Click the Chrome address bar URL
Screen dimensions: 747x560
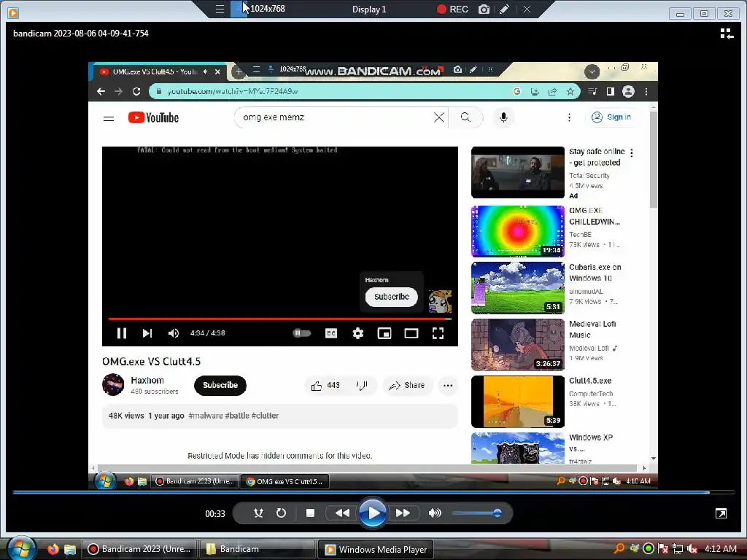click(233, 91)
